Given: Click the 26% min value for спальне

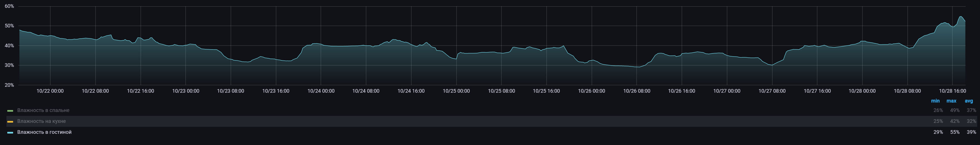Looking at the screenshot, I should [938, 110].
